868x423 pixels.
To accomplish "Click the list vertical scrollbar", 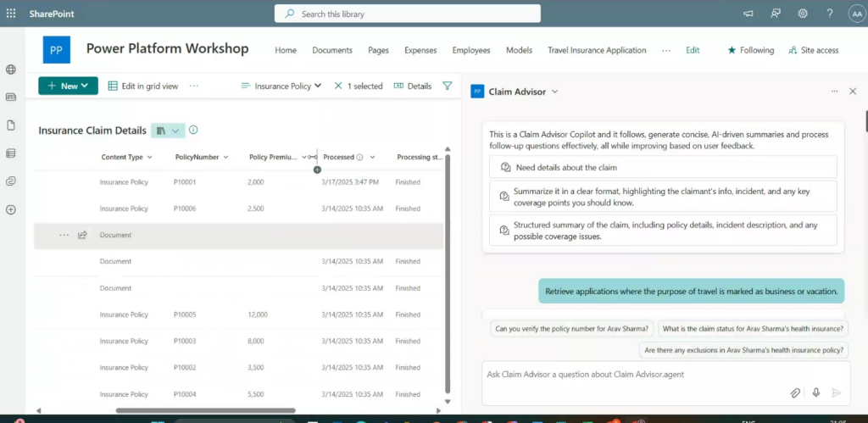I will coord(448,274).
